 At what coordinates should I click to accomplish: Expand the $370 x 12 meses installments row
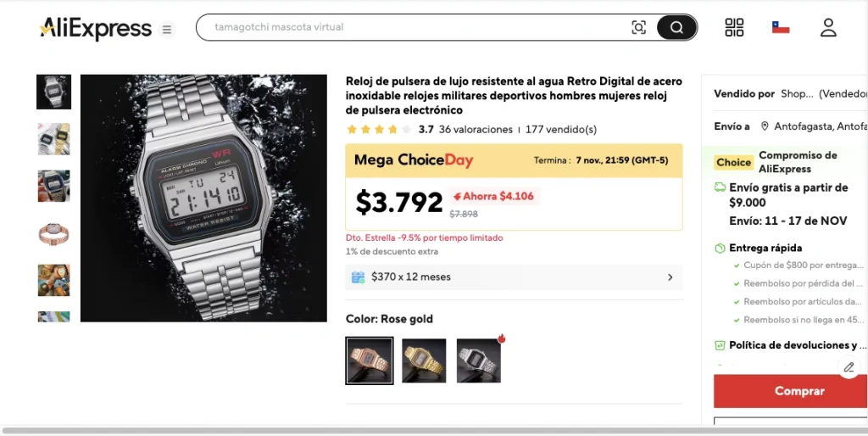(x=514, y=277)
